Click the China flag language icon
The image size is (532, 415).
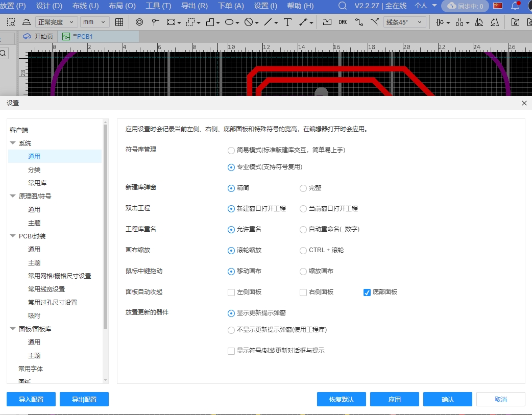[498, 6]
